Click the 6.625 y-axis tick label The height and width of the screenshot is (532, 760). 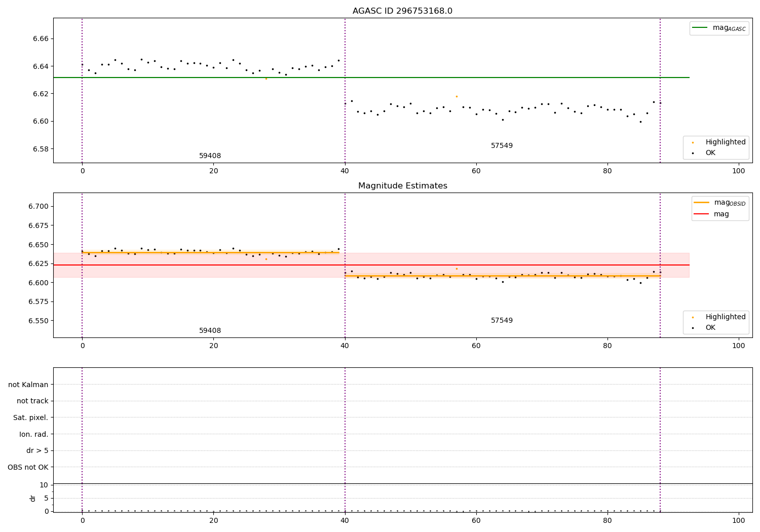point(39,264)
